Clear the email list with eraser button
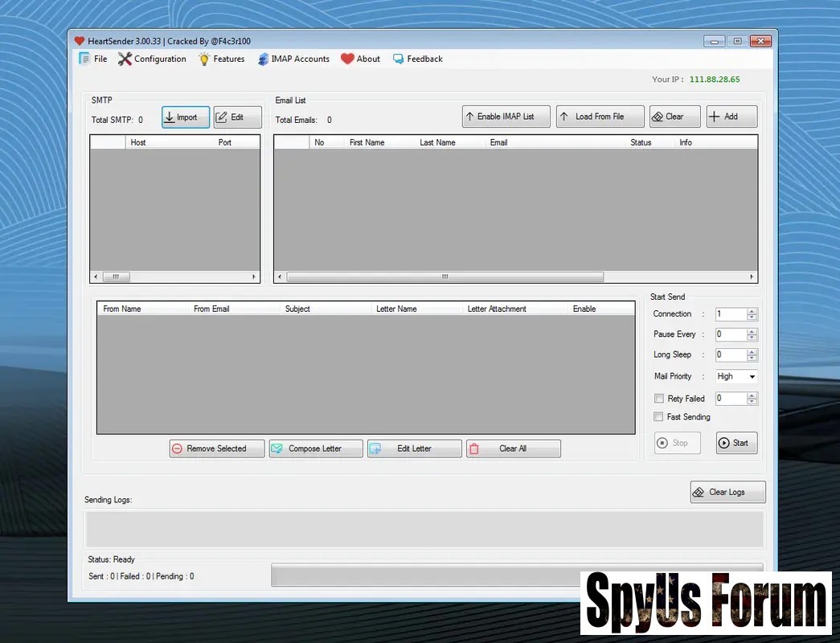 [x=675, y=117]
